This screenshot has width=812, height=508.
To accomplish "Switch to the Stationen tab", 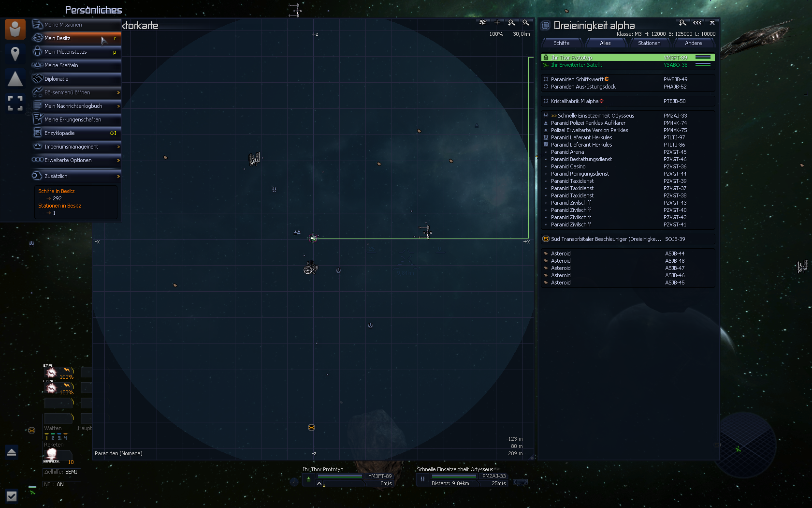I will (649, 43).
